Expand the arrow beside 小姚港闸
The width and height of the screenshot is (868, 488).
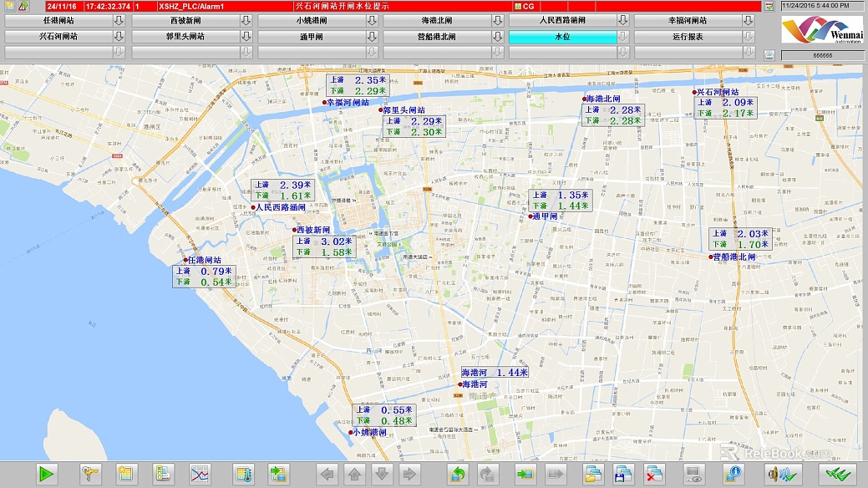[372, 21]
